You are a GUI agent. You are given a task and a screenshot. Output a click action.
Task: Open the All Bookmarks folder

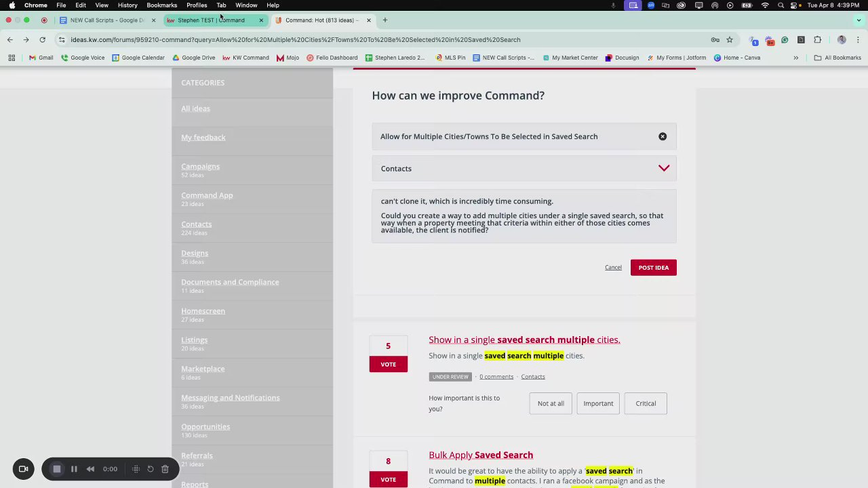[x=837, y=58]
